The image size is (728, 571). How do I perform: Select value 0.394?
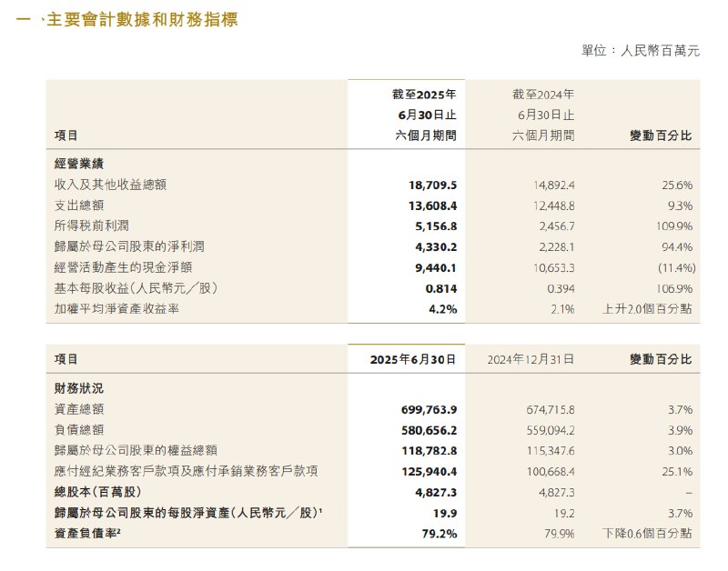pos(561,288)
